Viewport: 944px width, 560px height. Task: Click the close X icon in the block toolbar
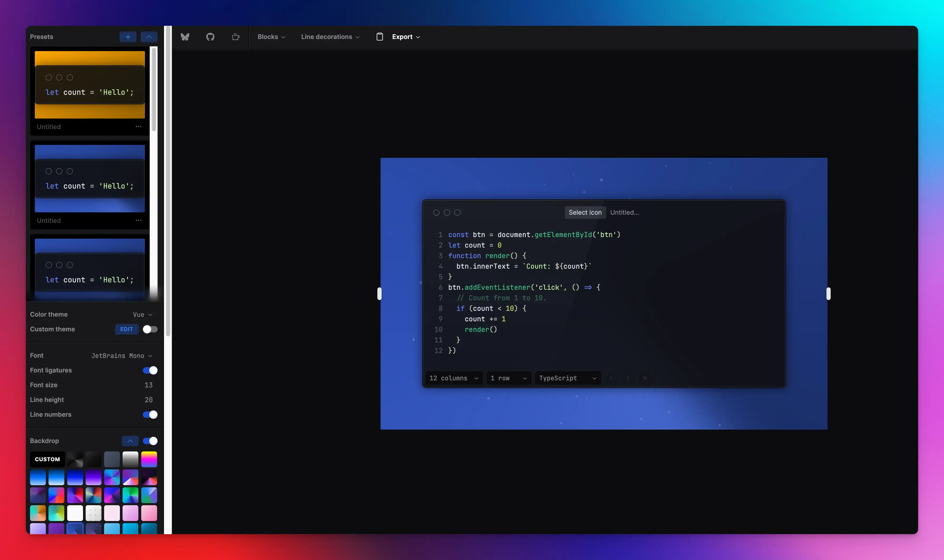(645, 378)
